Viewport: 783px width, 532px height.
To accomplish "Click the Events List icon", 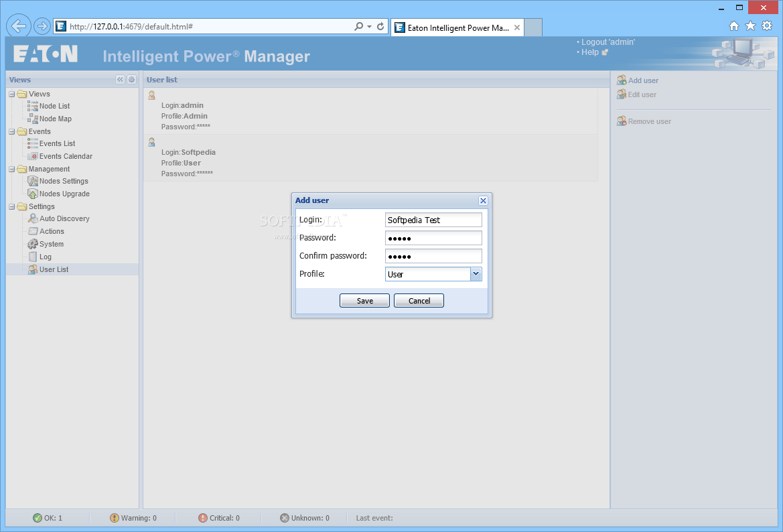I will [32, 143].
